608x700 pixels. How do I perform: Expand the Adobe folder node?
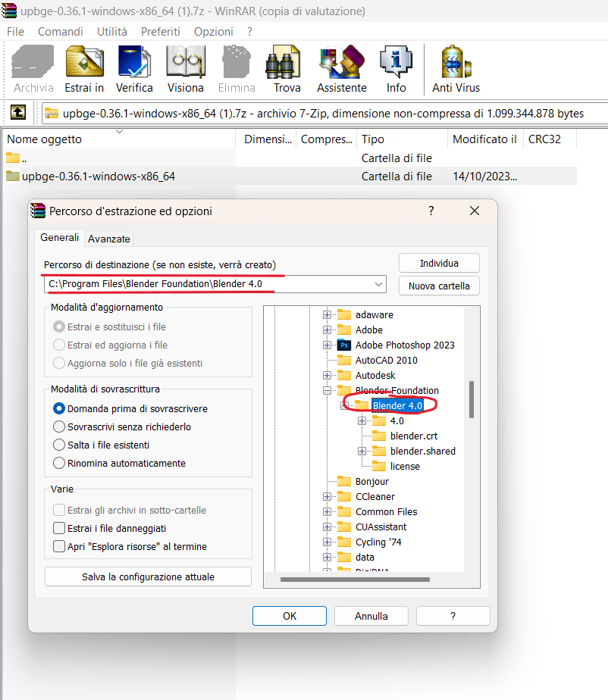coord(327,330)
